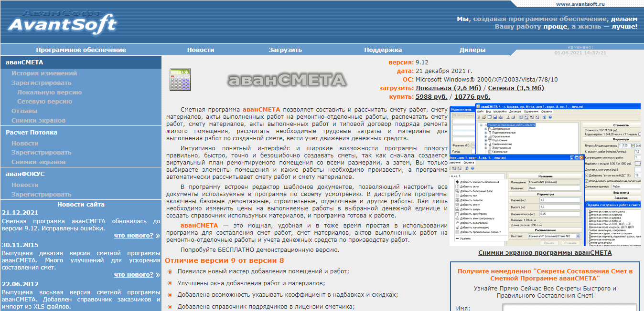Click аванСМЕТА link starting the fourth paragraph
Screen dimensions: 644x311
[199, 226]
